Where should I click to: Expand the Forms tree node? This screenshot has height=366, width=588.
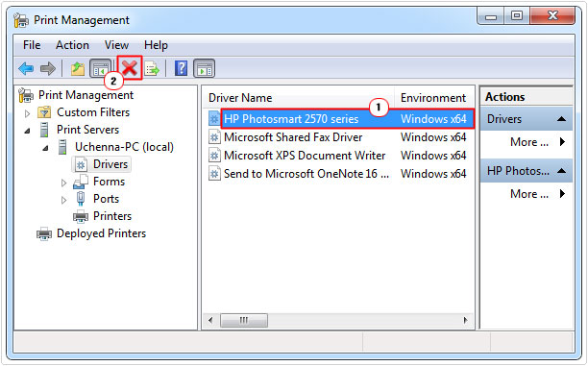click(63, 183)
